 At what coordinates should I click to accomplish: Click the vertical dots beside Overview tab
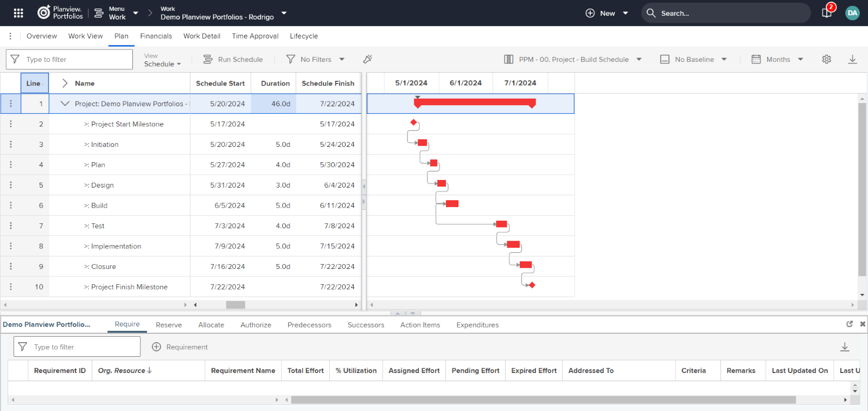(10, 36)
